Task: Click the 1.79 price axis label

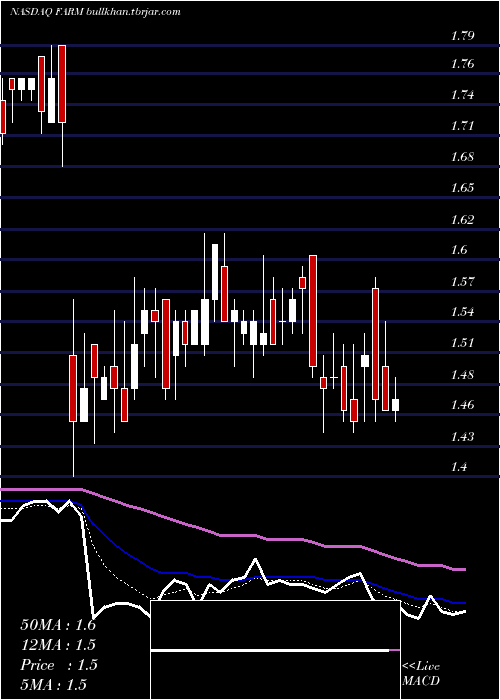Action: tap(465, 35)
